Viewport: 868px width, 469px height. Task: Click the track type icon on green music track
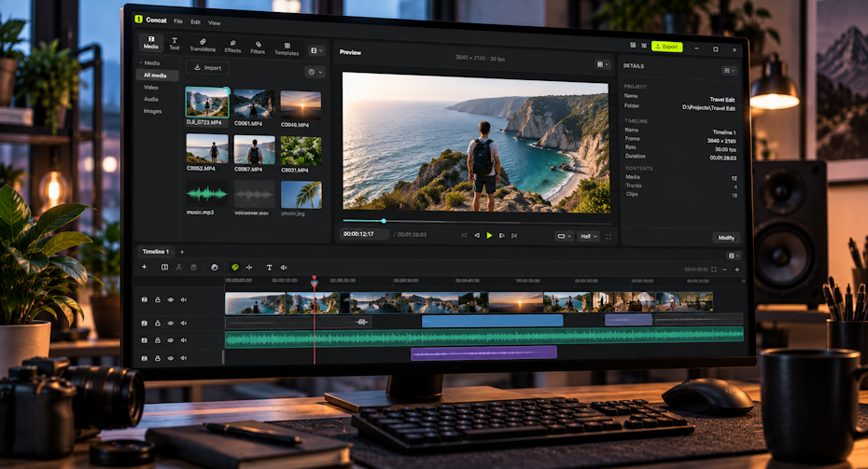pyautogui.click(x=145, y=340)
